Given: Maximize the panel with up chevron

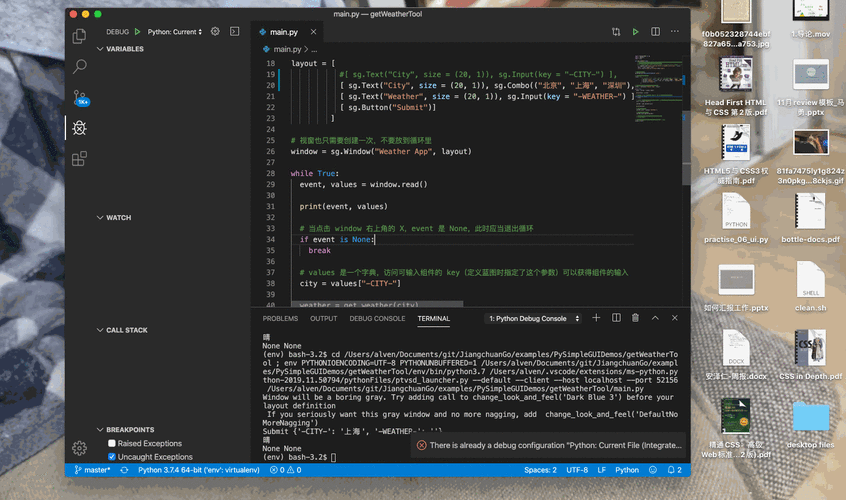Looking at the screenshot, I should [x=655, y=318].
